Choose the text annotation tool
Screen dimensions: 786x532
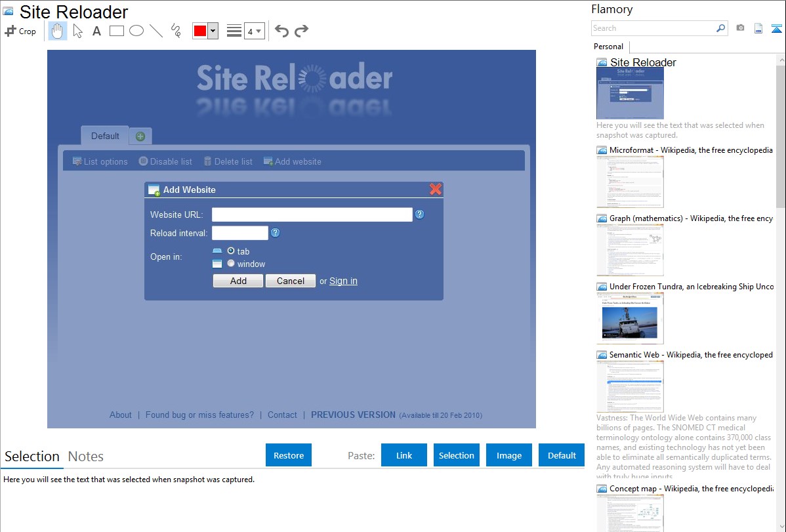point(96,31)
